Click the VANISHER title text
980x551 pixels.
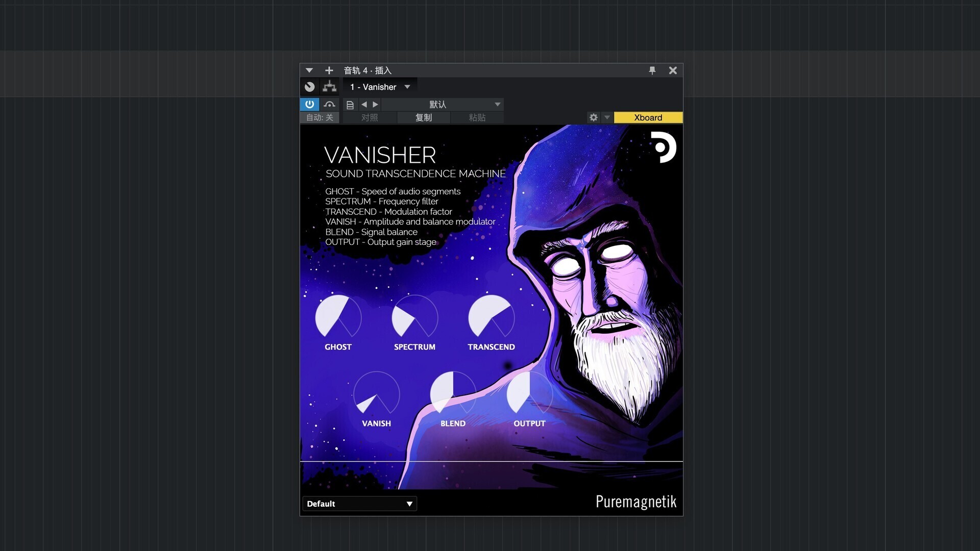tap(380, 155)
